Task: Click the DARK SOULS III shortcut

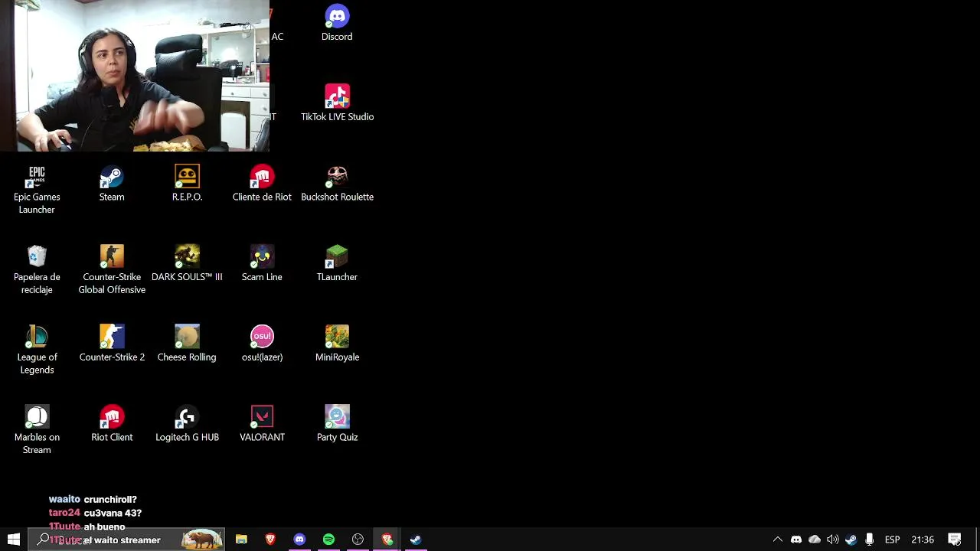Action: click(x=187, y=263)
